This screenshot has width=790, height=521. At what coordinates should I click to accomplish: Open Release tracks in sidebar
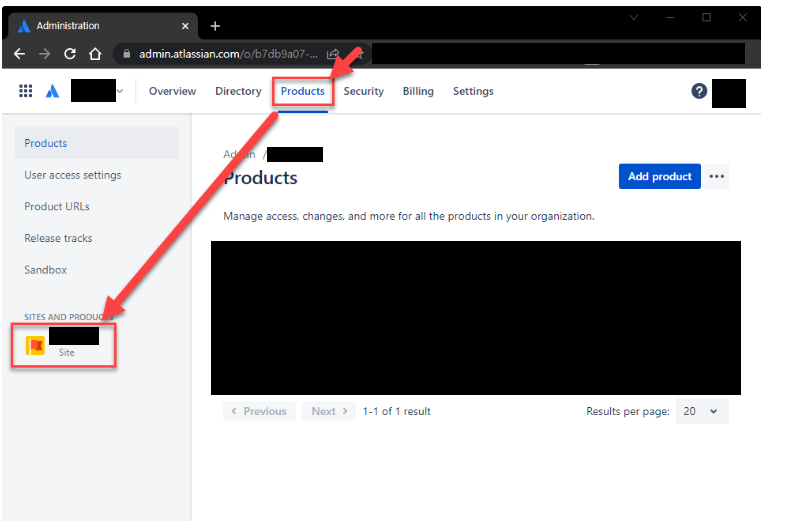click(58, 238)
